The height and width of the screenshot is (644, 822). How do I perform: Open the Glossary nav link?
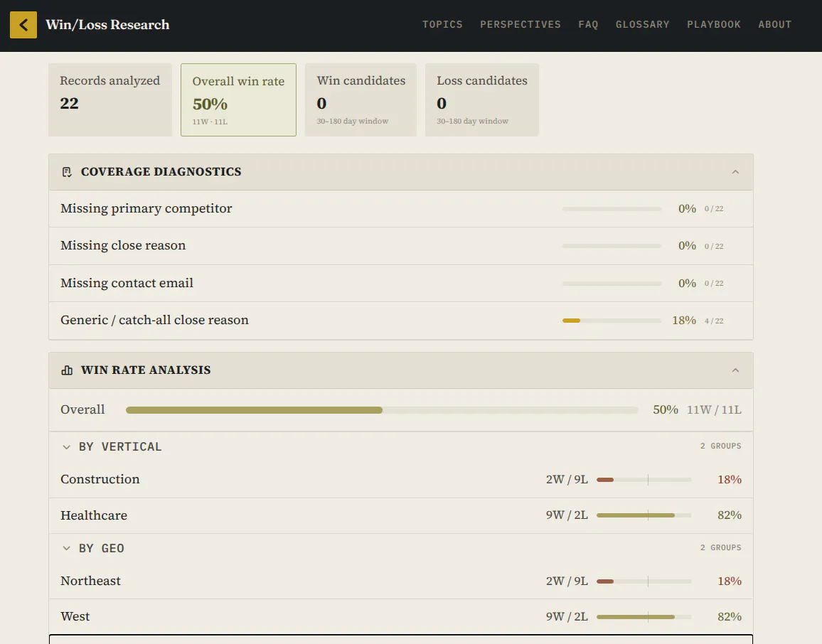(642, 25)
